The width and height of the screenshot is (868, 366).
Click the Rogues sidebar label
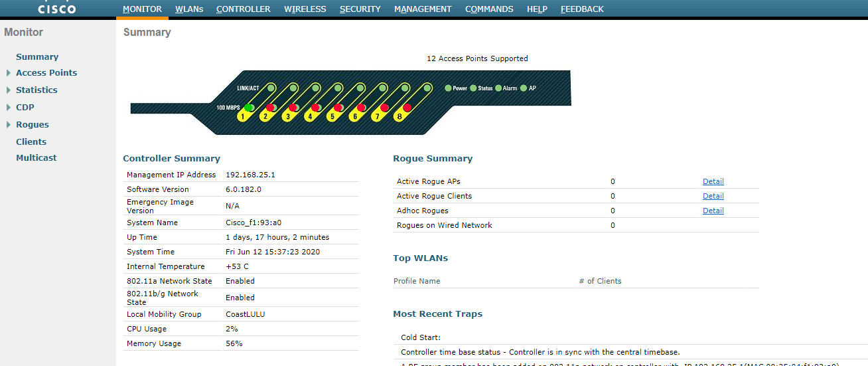click(33, 125)
